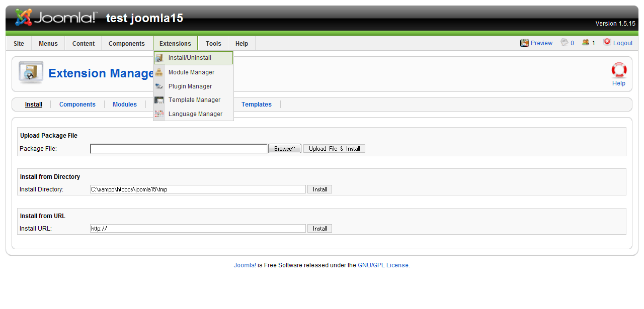Click the Template Manager menu icon
Screen dimensions: 644x309
[159, 100]
